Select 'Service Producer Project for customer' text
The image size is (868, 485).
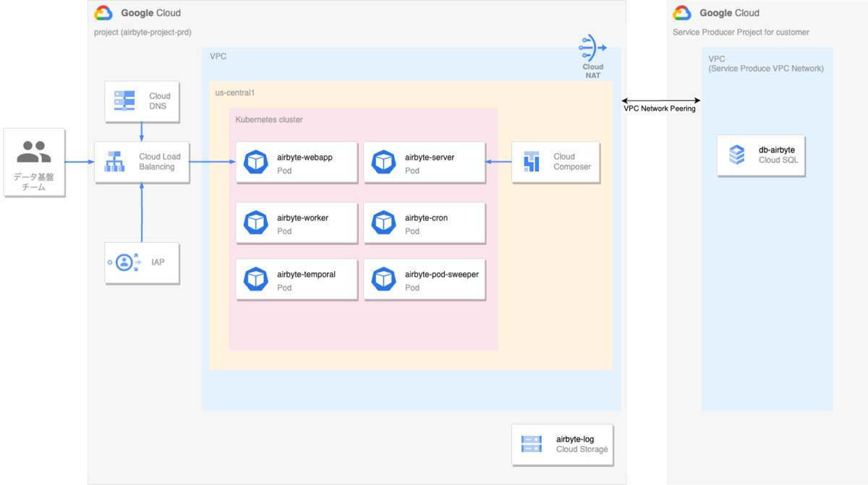click(741, 32)
